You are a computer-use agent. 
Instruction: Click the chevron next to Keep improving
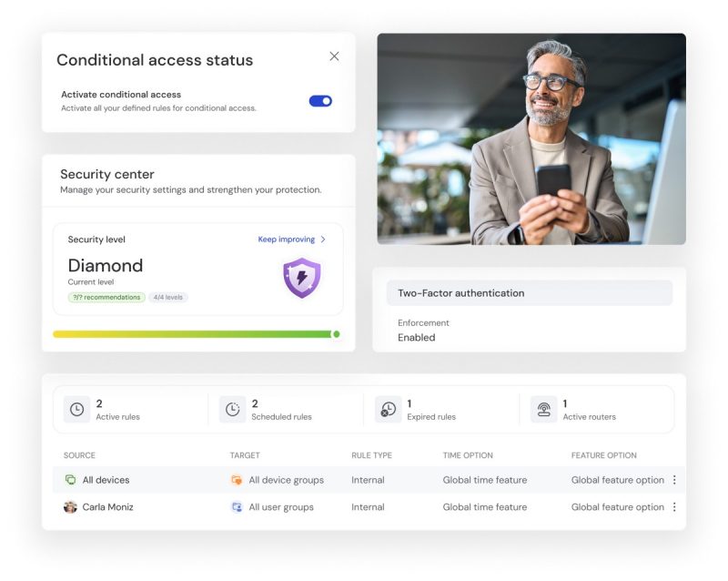click(323, 240)
